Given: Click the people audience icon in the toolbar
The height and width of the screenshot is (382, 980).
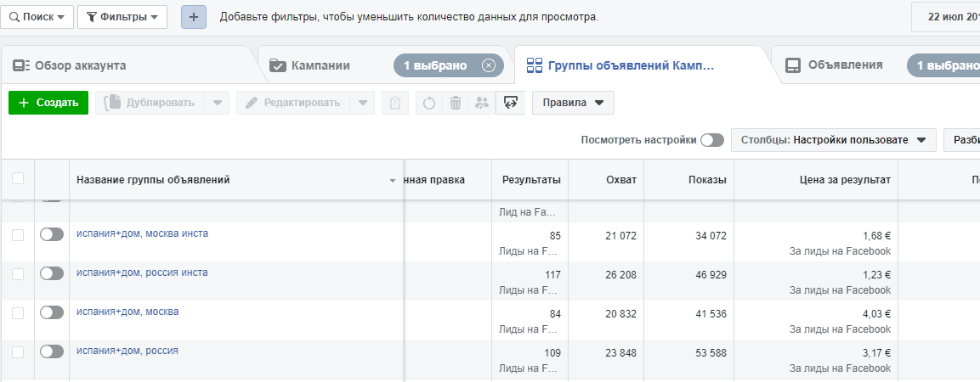Looking at the screenshot, I should coord(482,103).
